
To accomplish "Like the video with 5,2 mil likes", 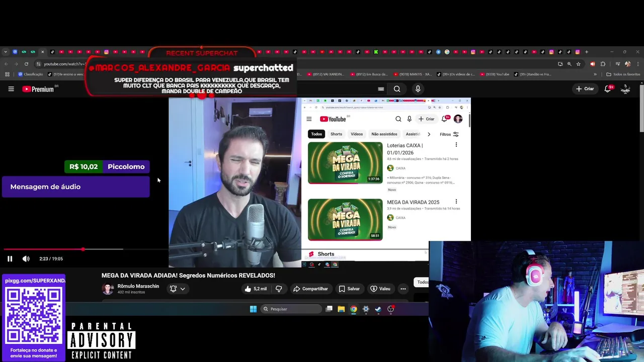I will (x=257, y=289).
